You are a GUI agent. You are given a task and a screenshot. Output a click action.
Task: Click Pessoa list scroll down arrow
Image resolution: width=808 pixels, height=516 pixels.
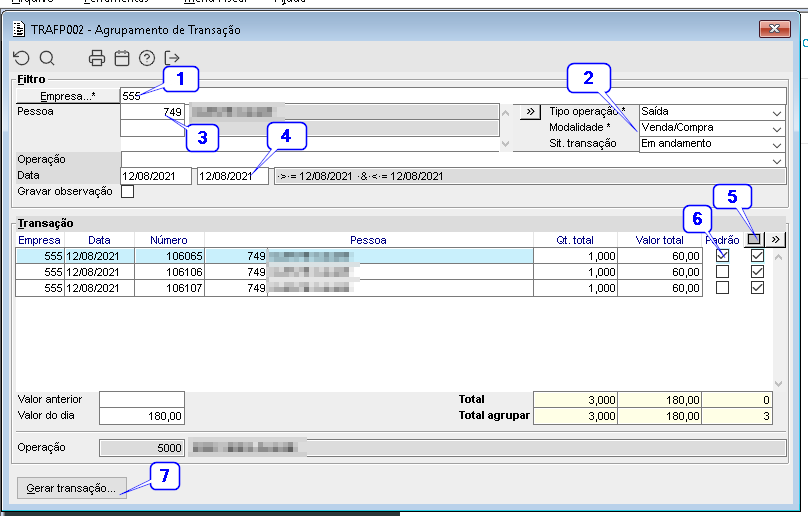pyautogui.click(x=506, y=144)
